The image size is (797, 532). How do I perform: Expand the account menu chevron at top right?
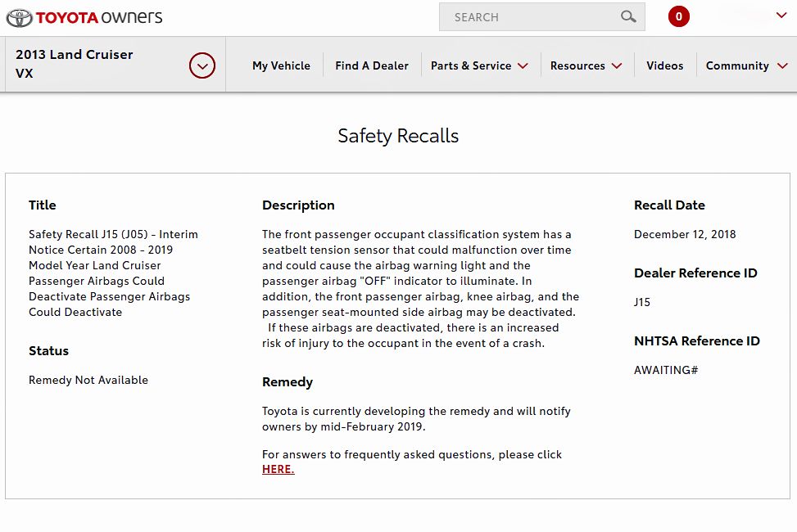tap(781, 16)
